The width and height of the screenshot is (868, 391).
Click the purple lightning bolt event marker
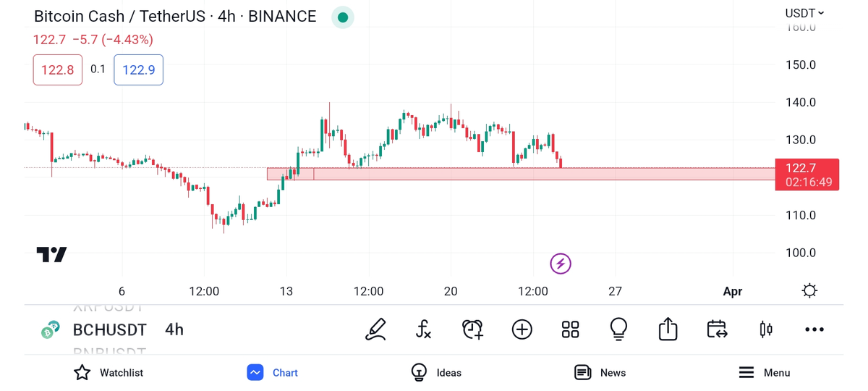tap(561, 264)
